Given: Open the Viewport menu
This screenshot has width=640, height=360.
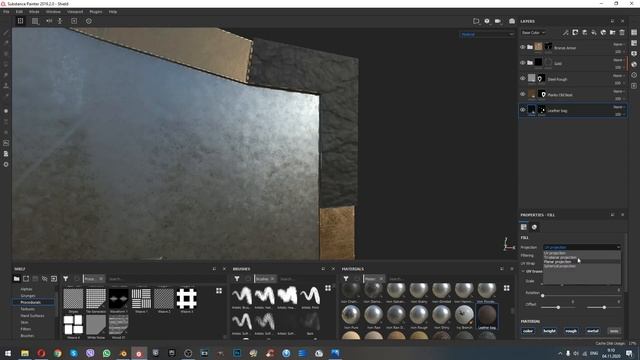Looking at the screenshot, I should [75, 12].
